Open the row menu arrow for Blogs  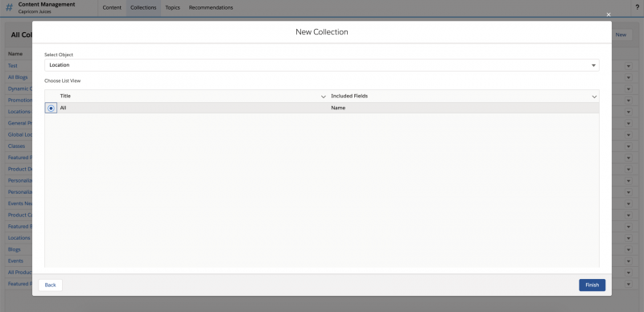tap(629, 249)
